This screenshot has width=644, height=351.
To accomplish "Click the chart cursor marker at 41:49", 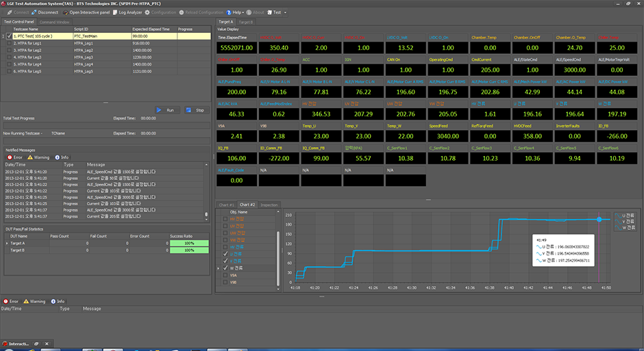I will point(599,220).
